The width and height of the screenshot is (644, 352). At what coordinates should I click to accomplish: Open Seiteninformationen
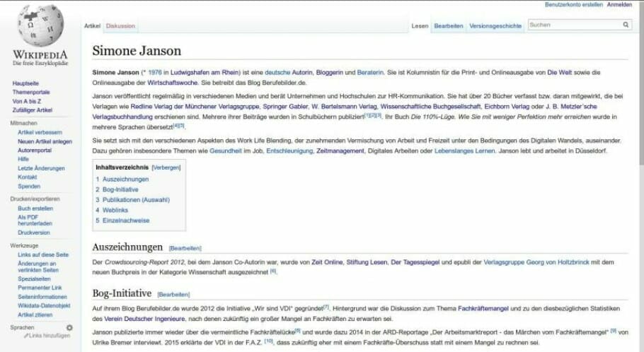[x=42, y=297]
